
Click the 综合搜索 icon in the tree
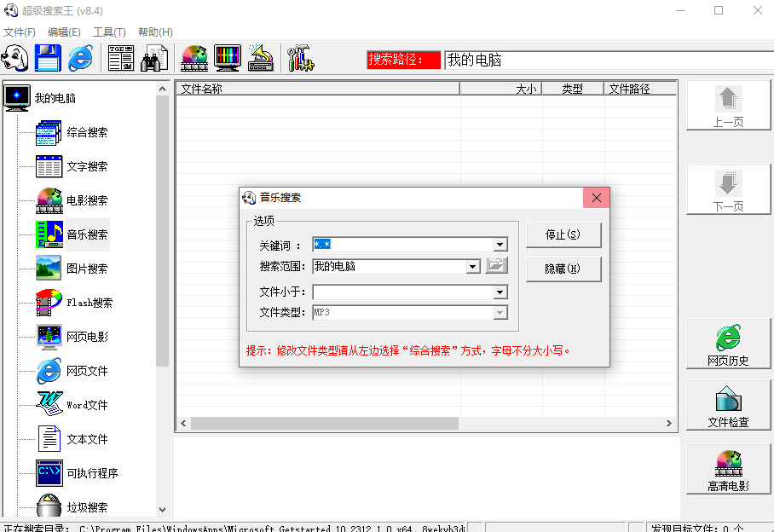(x=49, y=132)
